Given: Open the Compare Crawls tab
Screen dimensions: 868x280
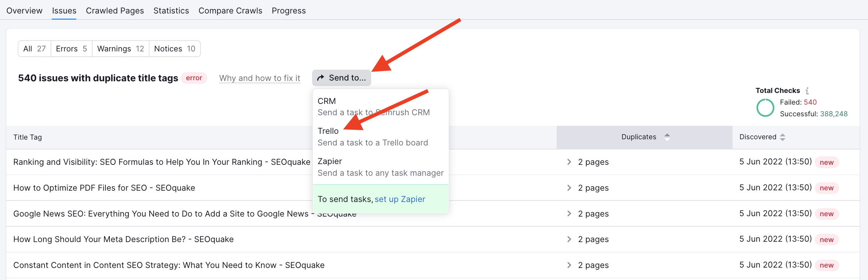Looking at the screenshot, I should pyautogui.click(x=230, y=11).
